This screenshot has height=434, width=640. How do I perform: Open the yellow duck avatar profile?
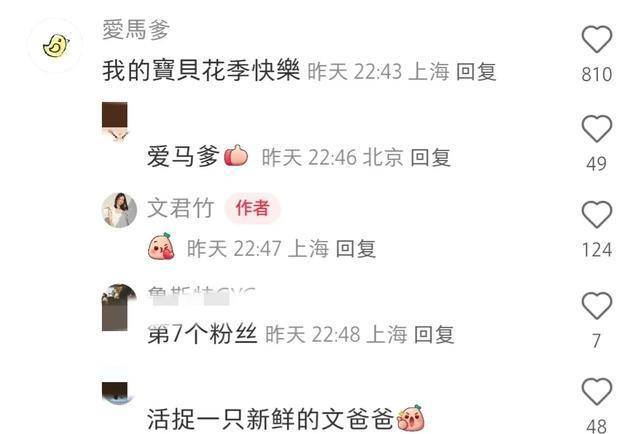56,45
